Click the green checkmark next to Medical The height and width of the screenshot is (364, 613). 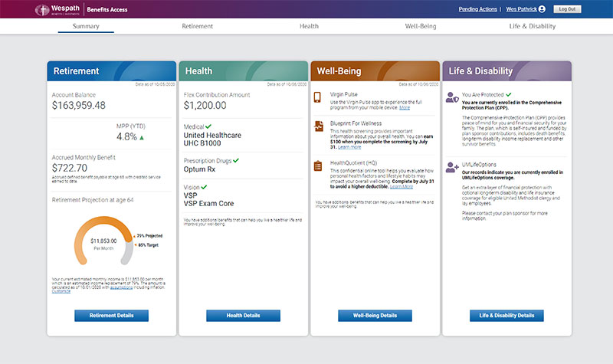208,126
